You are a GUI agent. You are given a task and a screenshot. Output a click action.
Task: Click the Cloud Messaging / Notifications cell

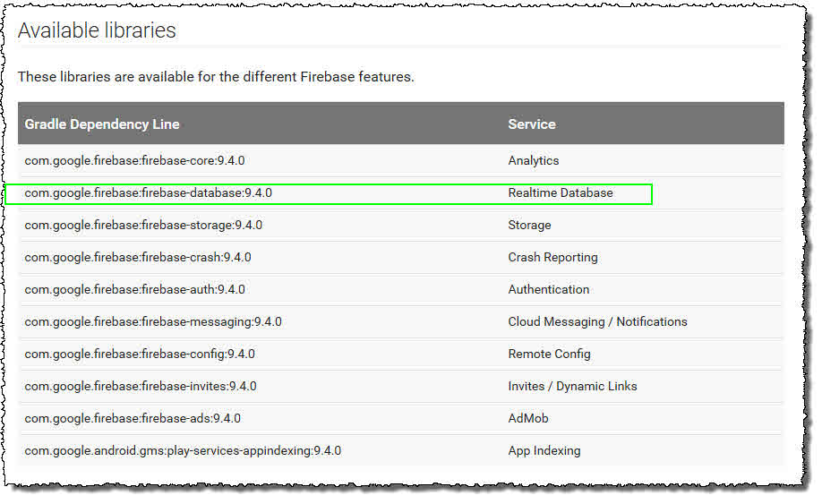(x=597, y=322)
